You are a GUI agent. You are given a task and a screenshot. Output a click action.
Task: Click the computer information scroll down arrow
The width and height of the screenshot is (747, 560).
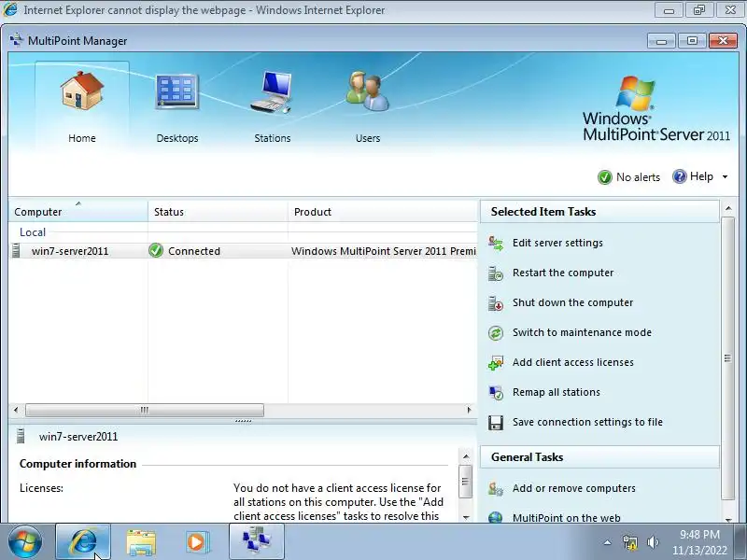(466, 517)
